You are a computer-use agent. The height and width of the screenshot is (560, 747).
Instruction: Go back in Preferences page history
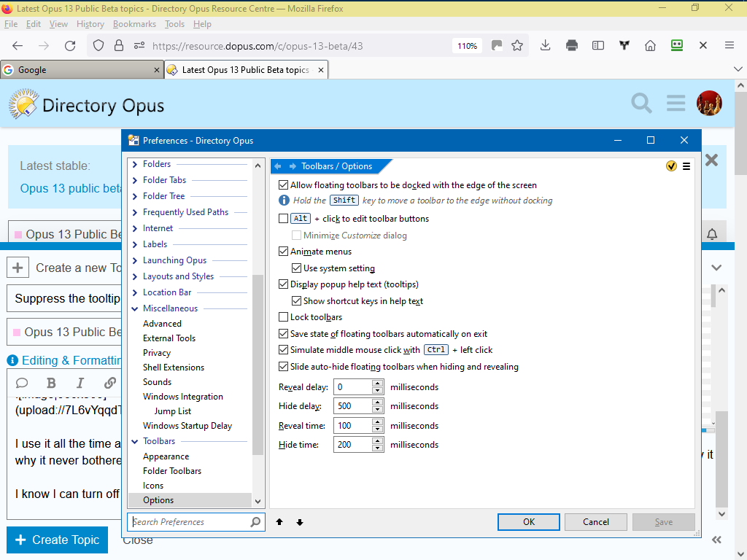point(278,166)
